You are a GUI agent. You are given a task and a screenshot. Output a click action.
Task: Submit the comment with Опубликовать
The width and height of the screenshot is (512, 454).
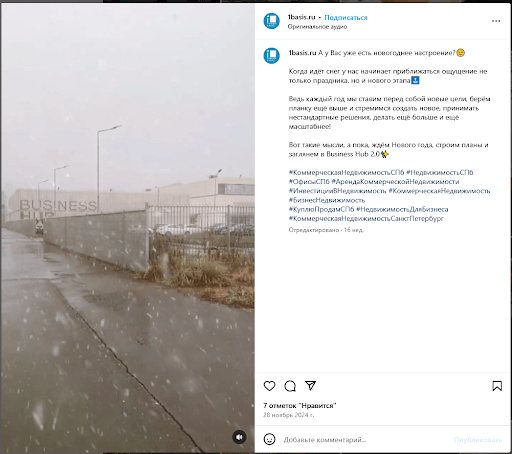tap(477, 440)
